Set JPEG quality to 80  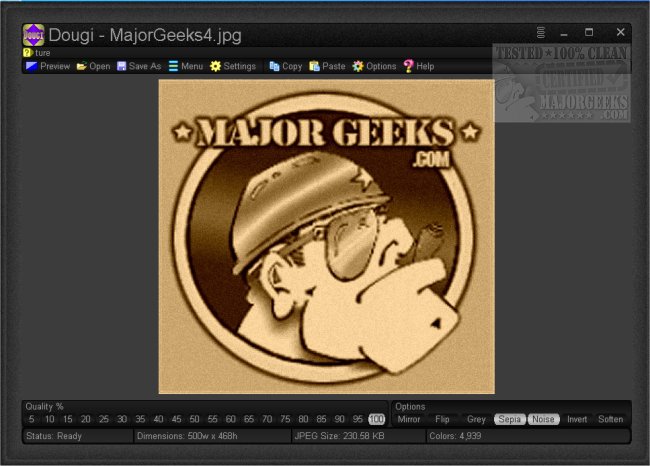(x=303, y=419)
